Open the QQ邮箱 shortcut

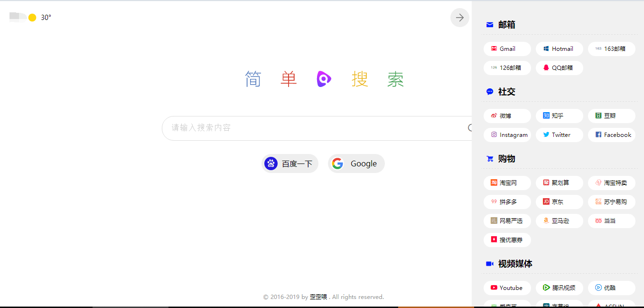[560, 68]
